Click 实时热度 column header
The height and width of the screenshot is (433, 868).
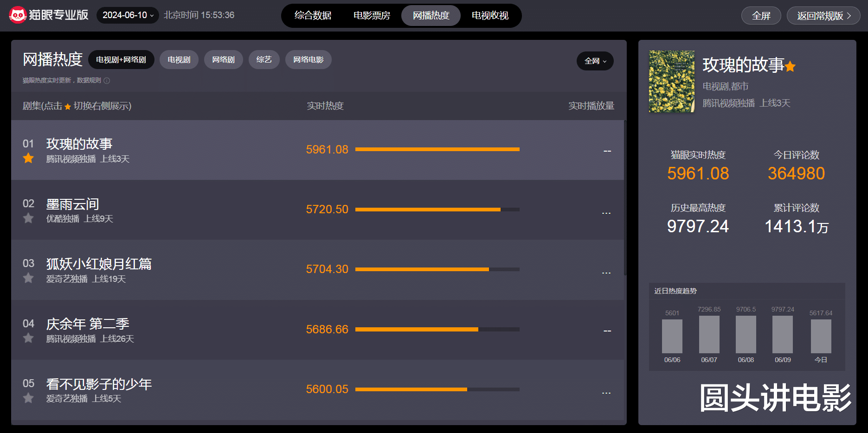[325, 106]
